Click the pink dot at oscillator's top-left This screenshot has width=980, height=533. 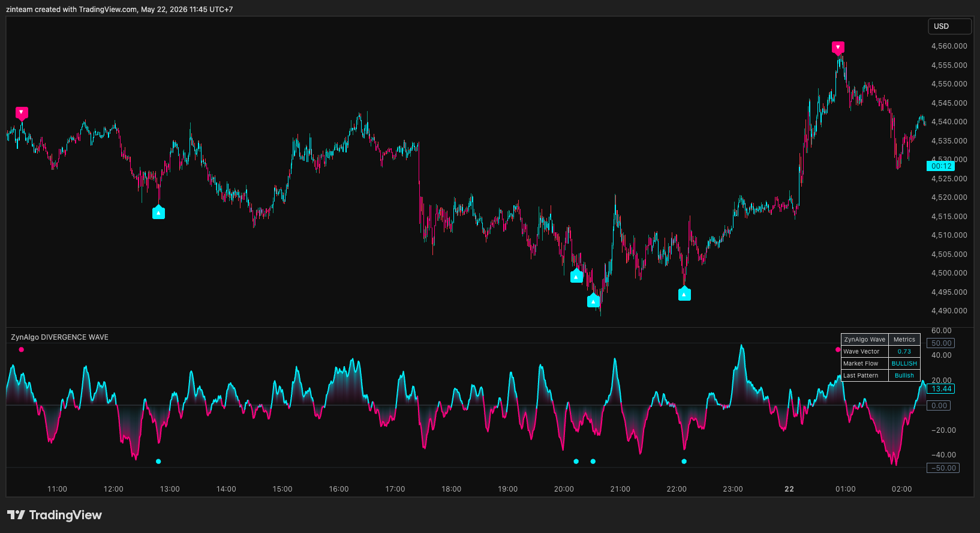coord(22,349)
